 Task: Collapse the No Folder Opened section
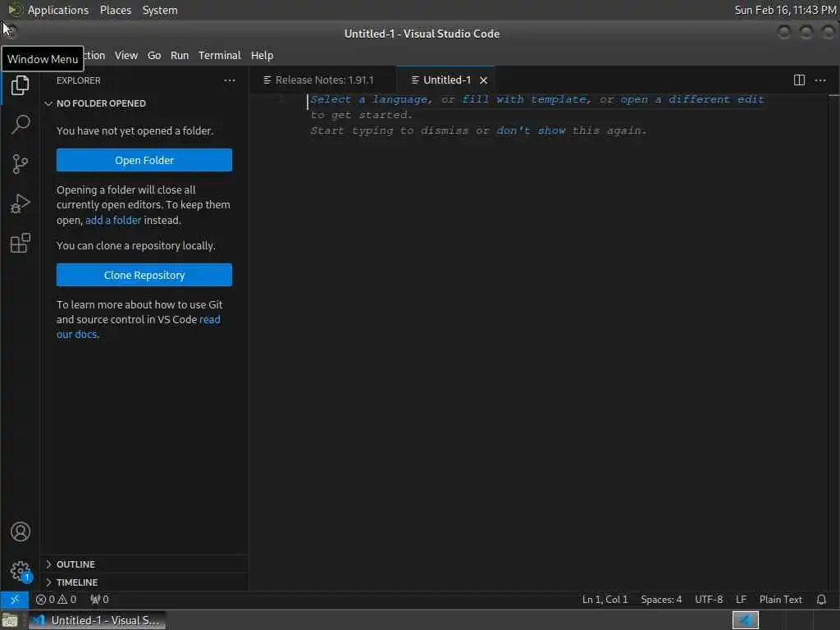point(144,103)
